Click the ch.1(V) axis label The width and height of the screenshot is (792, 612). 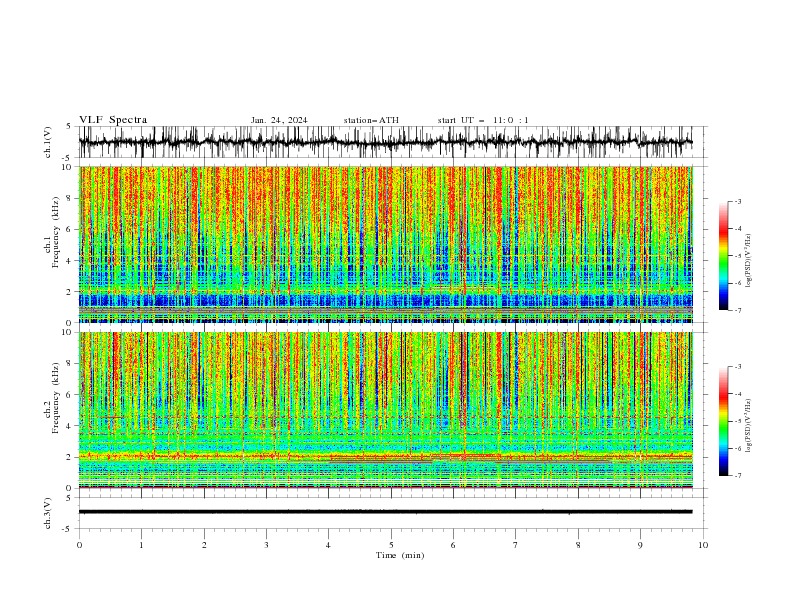pos(48,142)
